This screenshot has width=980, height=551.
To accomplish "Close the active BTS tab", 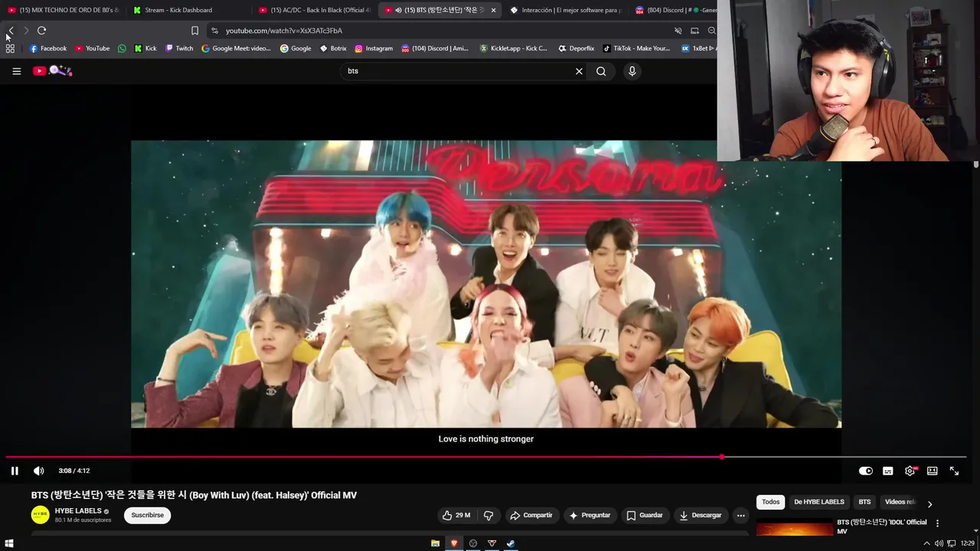I will [493, 10].
